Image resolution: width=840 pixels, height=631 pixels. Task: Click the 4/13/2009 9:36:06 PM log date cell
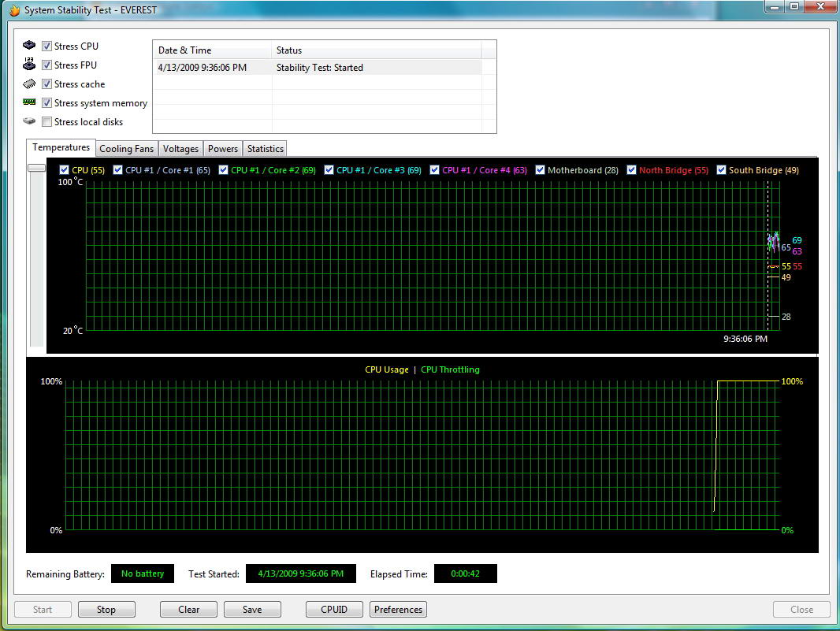(x=203, y=68)
